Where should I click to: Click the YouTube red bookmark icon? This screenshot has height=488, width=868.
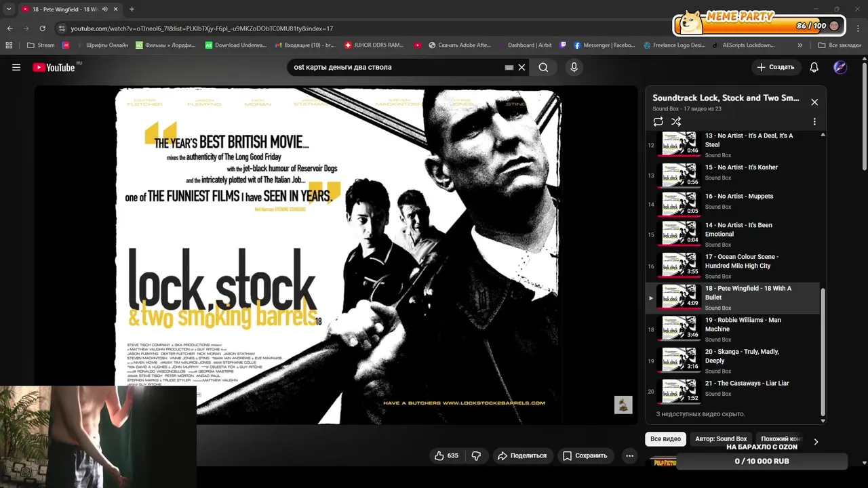[x=417, y=45]
